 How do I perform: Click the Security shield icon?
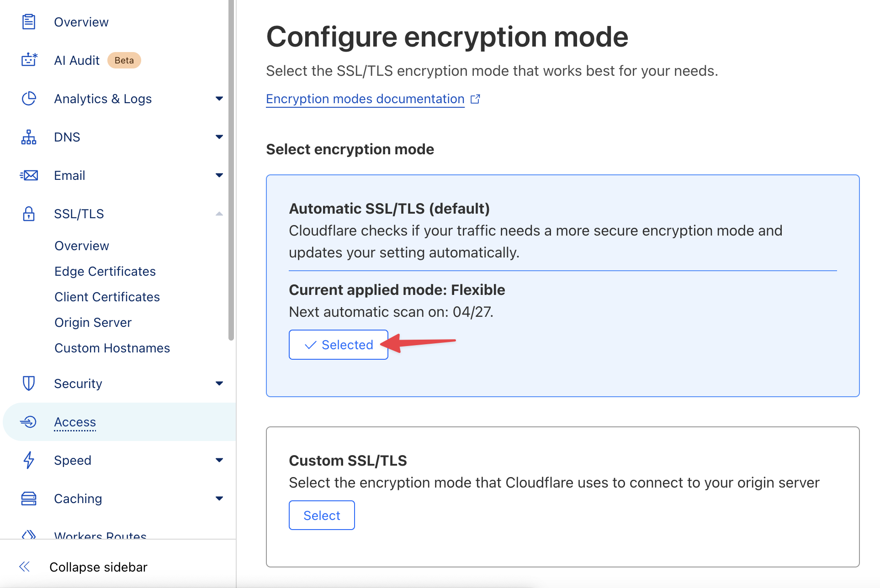pos(29,383)
